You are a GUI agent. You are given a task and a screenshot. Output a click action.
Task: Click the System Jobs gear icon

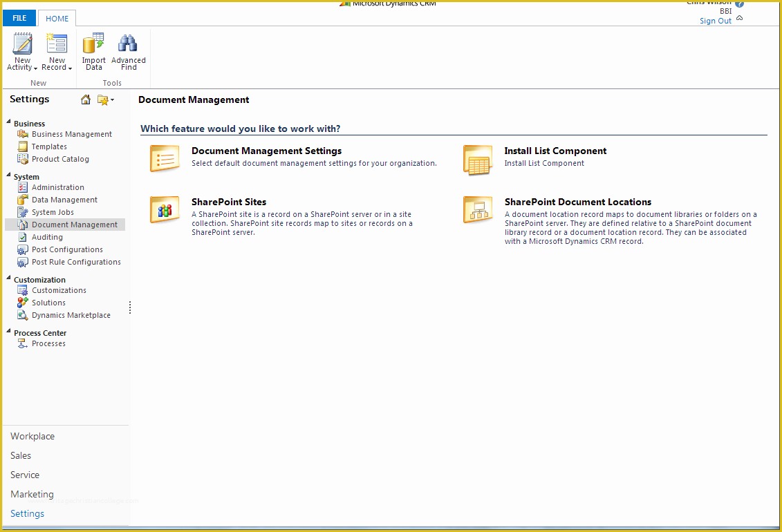22,212
